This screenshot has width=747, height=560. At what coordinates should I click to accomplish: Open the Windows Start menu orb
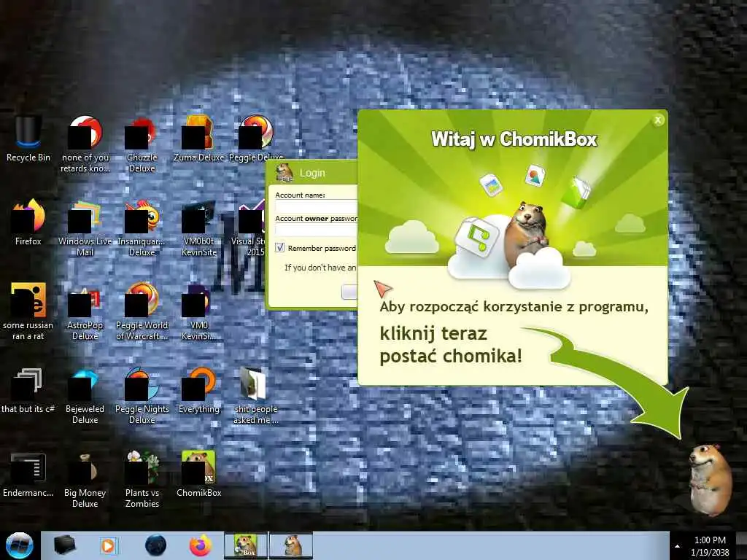pos(19,545)
